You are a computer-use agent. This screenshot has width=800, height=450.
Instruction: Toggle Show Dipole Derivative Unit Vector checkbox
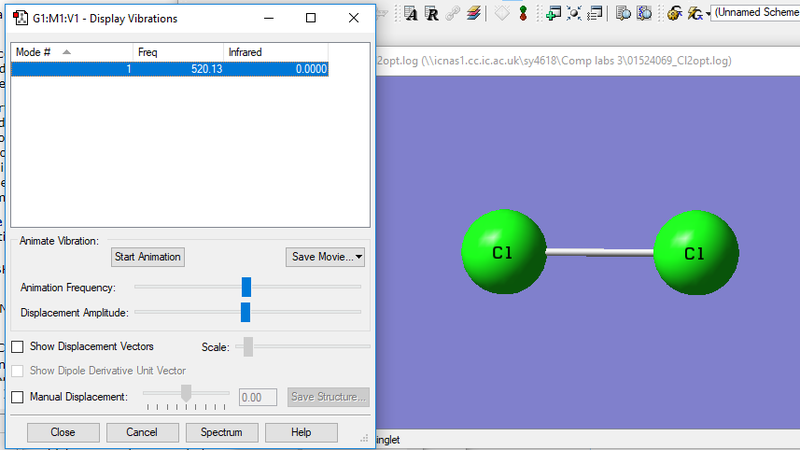[17, 371]
